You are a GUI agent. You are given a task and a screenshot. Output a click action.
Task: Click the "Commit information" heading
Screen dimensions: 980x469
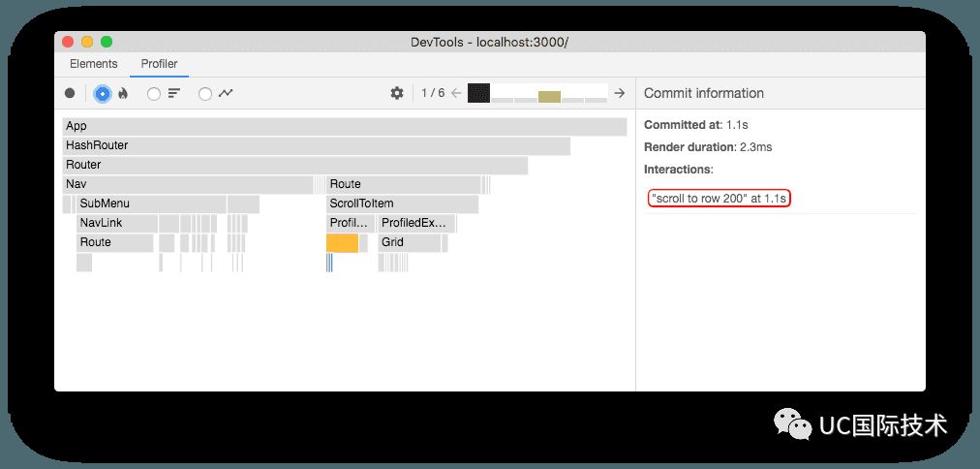pos(704,93)
